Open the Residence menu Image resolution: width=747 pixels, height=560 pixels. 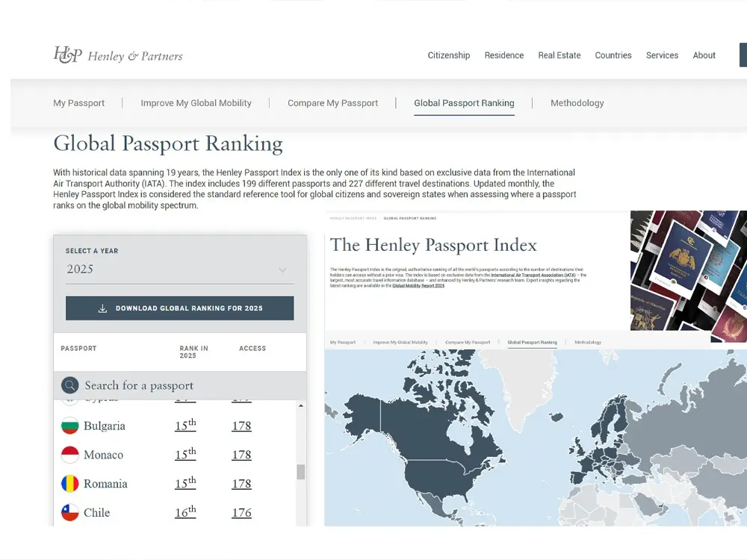click(x=504, y=55)
